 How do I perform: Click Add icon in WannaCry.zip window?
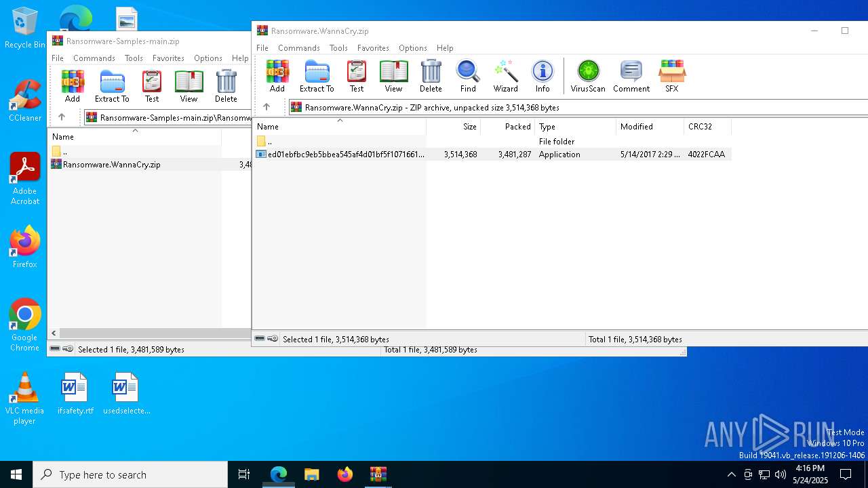coord(277,76)
